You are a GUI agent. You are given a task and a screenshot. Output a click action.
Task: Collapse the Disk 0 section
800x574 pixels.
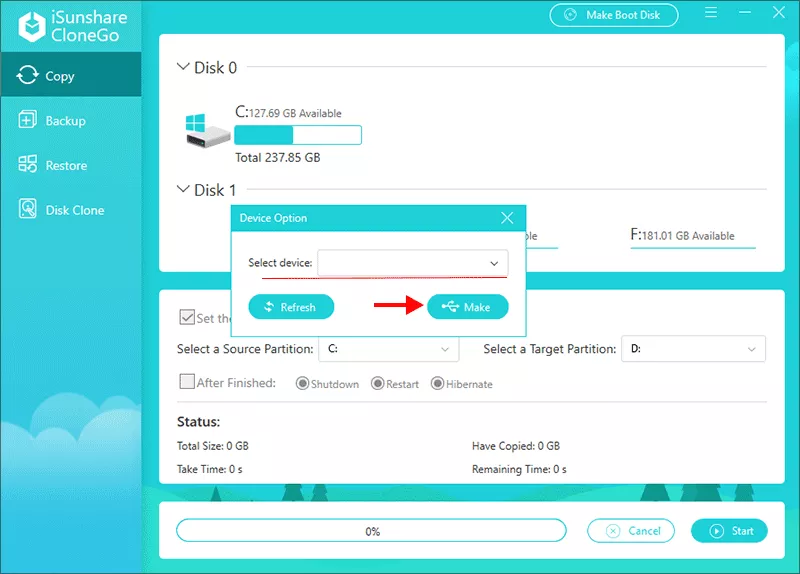[183, 67]
